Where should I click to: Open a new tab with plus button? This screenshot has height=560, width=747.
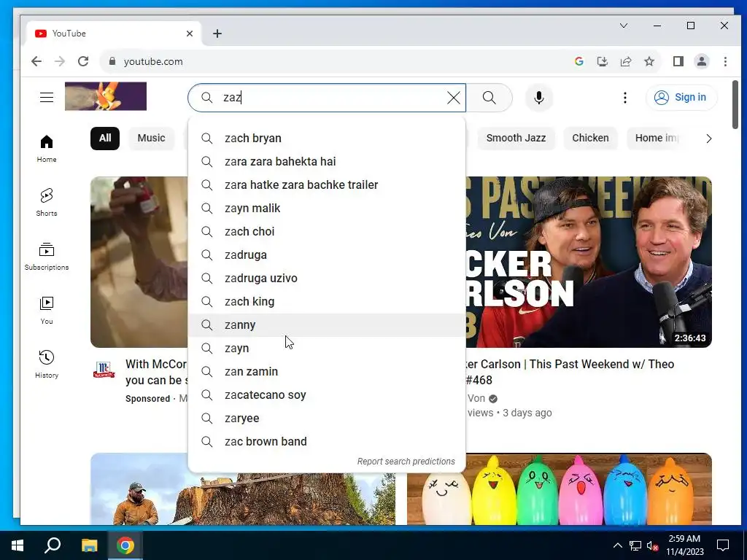[x=217, y=34]
